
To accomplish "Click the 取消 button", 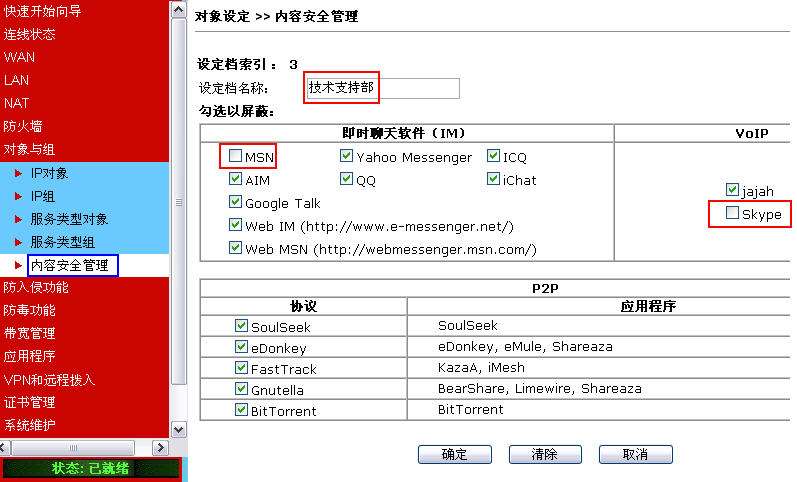I will [x=635, y=454].
